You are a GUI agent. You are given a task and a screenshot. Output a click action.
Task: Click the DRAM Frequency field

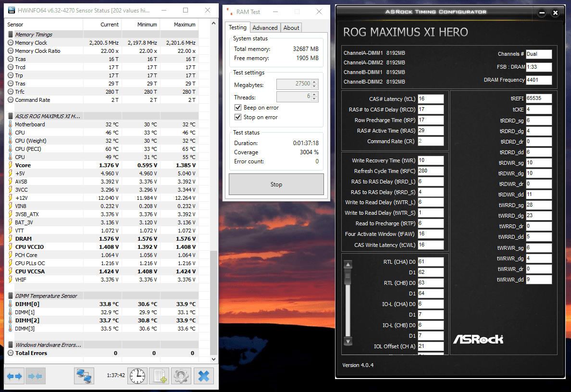pyautogui.click(x=539, y=80)
